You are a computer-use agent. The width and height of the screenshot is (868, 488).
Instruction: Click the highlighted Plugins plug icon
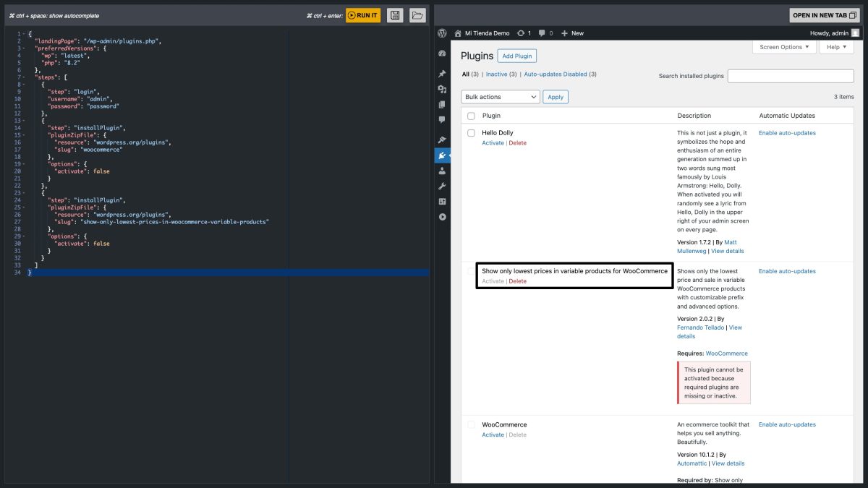pos(443,155)
